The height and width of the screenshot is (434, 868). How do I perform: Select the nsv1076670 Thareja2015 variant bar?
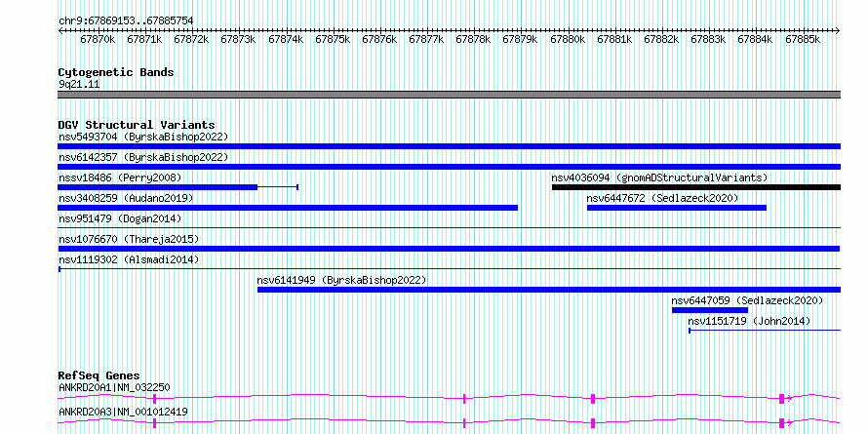click(449, 249)
